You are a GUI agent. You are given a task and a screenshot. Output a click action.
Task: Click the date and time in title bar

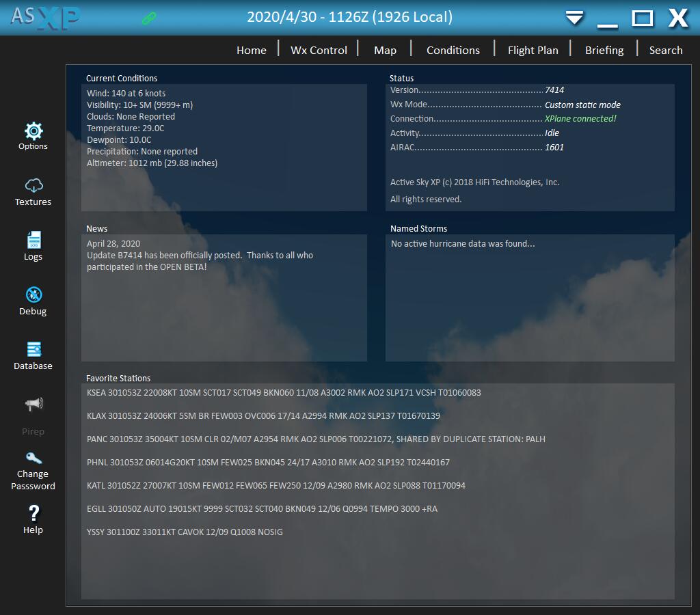pos(349,17)
